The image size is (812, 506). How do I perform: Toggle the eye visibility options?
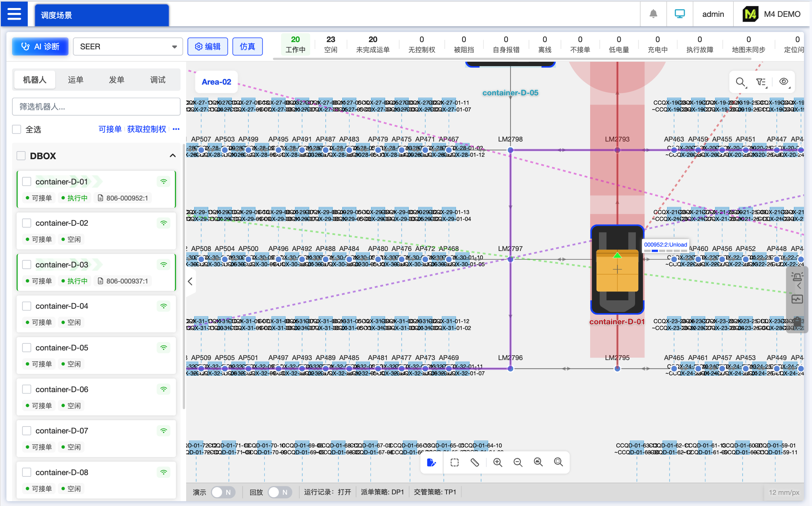point(784,82)
